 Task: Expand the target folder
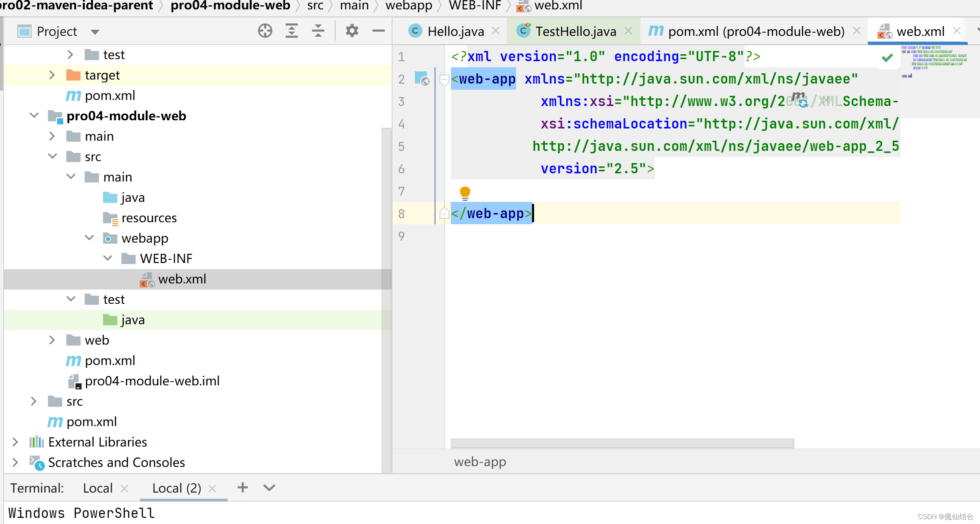[52, 75]
